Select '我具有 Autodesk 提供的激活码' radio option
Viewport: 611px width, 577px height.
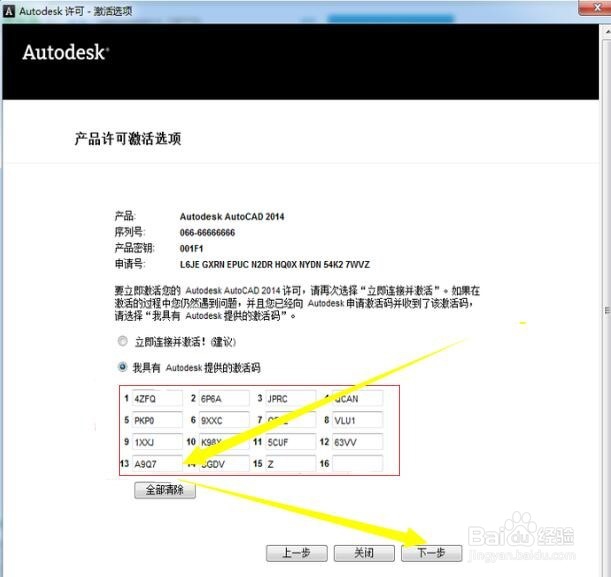122,367
